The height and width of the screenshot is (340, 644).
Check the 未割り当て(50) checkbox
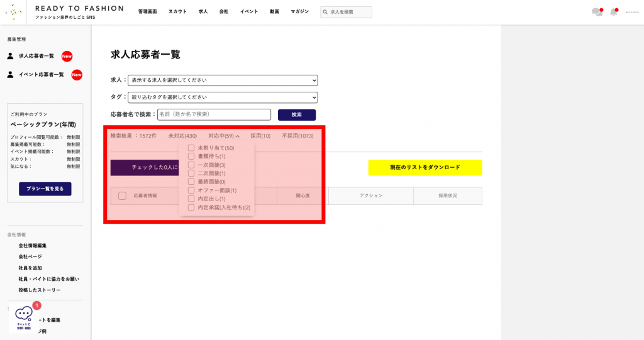(191, 148)
